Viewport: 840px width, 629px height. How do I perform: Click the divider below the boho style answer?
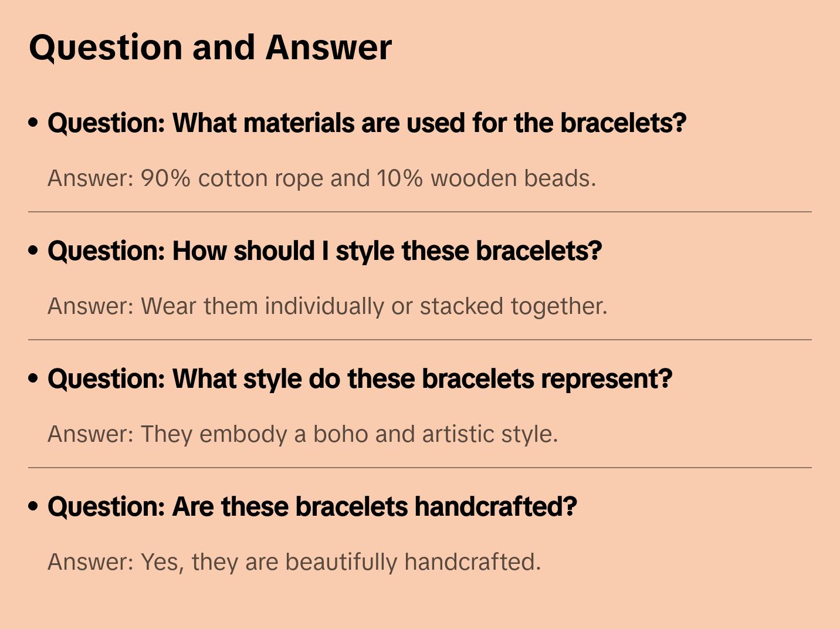(x=420, y=468)
